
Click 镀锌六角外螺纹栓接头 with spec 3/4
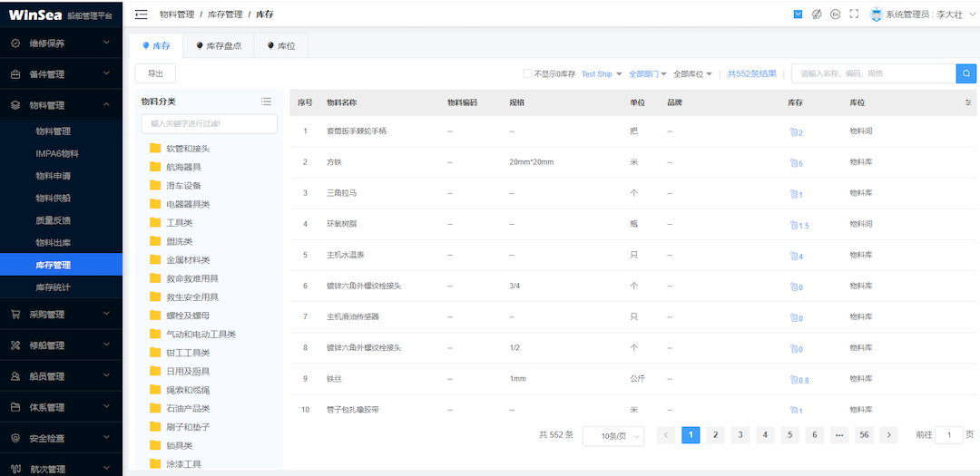pyautogui.click(x=364, y=287)
